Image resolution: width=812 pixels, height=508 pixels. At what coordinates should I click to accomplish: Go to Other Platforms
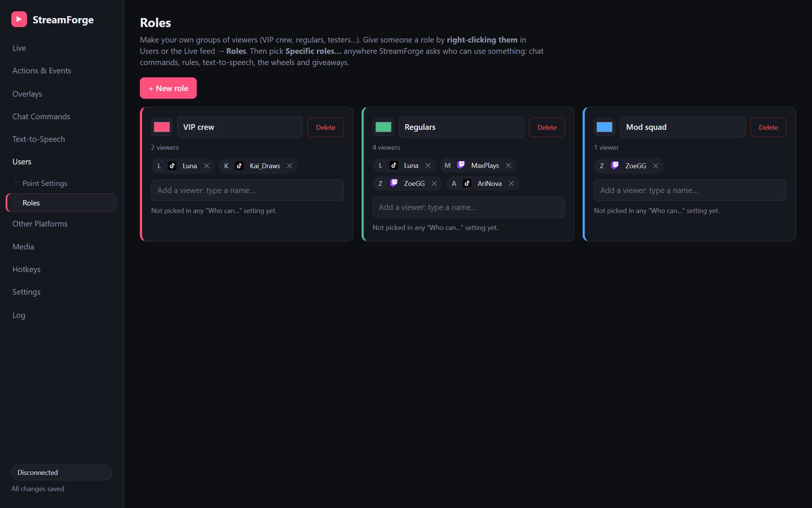(x=62, y=224)
